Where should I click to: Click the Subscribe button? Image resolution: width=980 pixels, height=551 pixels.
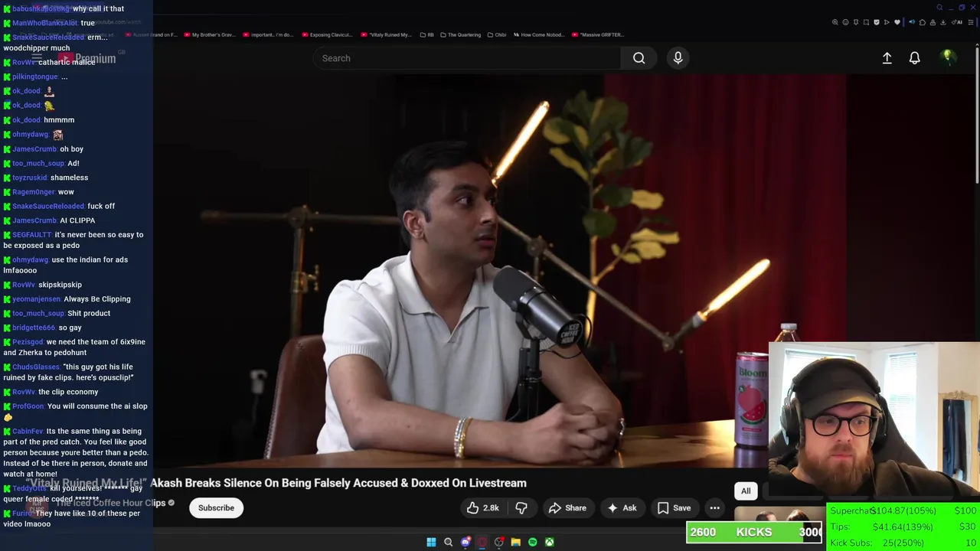click(x=216, y=508)
